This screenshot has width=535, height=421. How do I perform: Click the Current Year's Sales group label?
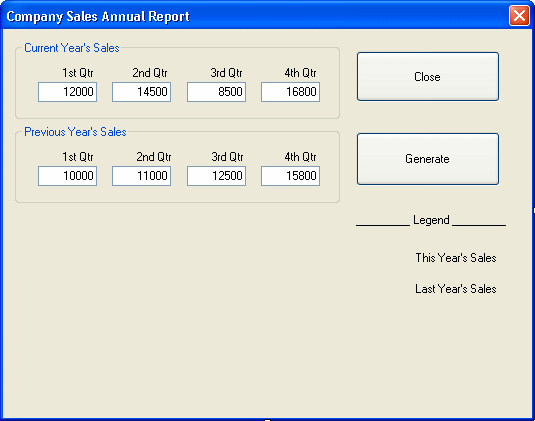tap(72, 48)
